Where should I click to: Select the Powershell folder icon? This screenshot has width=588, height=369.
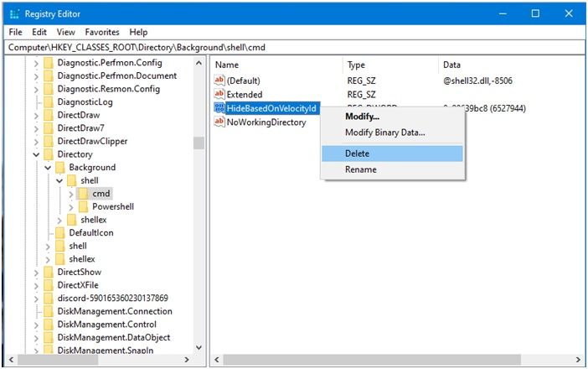pos(84,206)
